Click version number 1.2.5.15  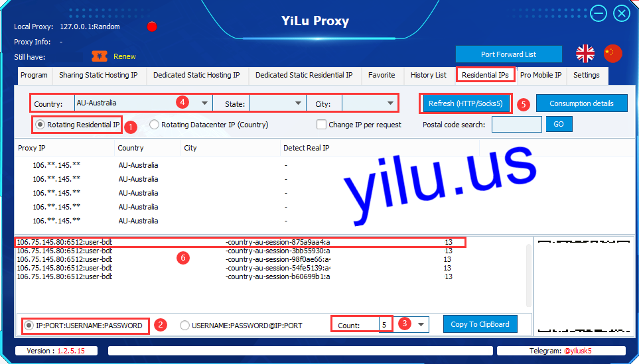[71, 351]
